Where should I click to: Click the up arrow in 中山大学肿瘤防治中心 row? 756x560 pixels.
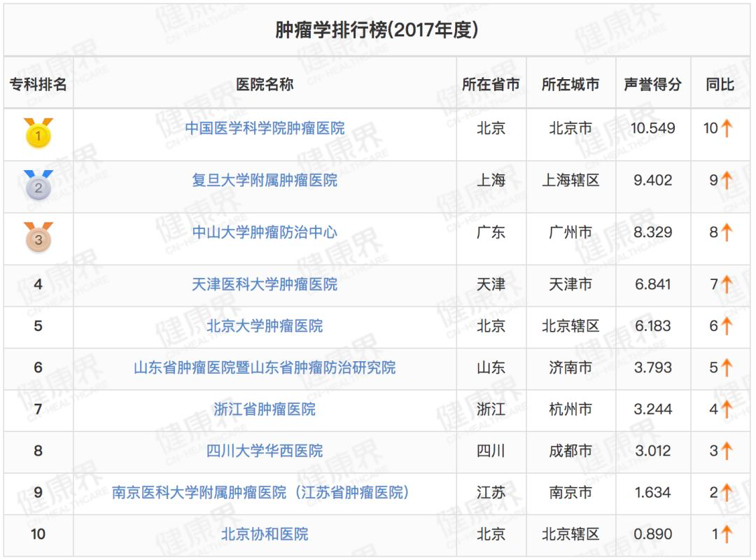click(727, 232)
